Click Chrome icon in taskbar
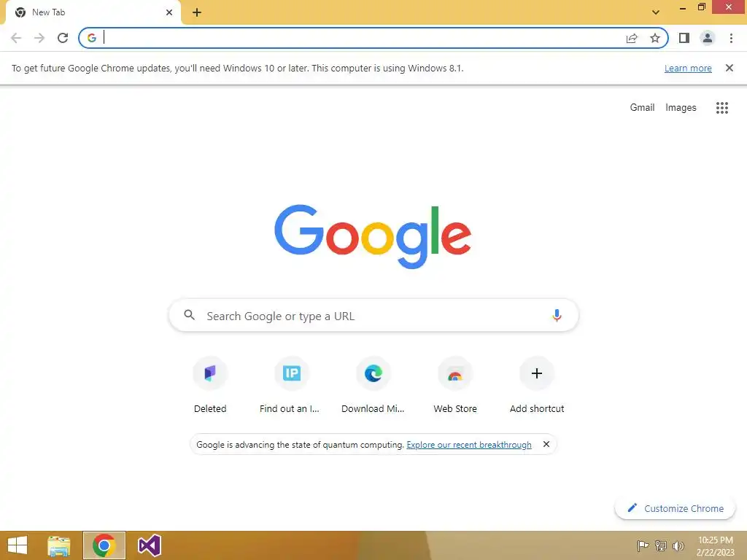 (104, 545)
